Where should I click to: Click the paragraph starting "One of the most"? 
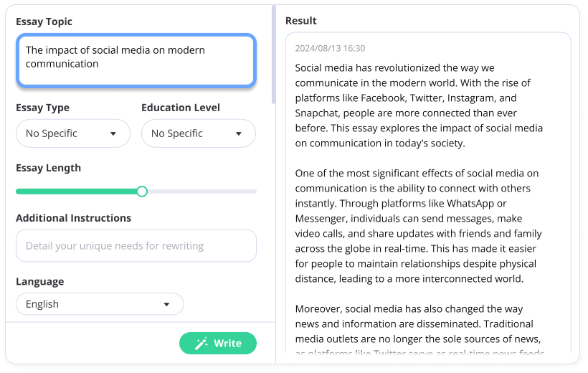419,226
